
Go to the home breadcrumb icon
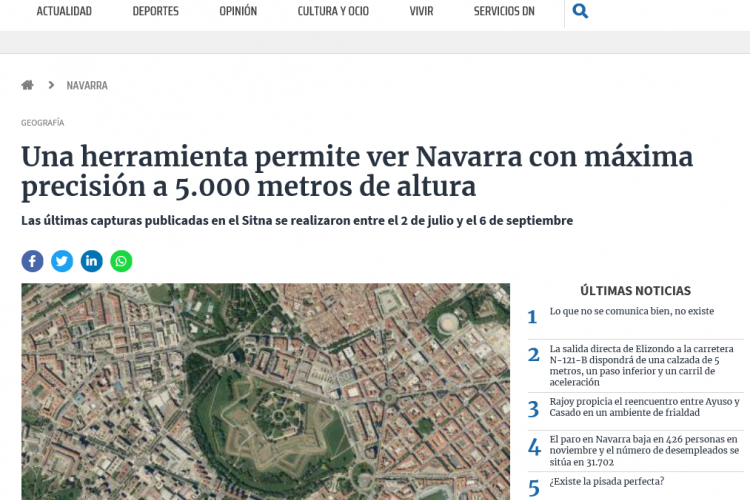[28, 85]
